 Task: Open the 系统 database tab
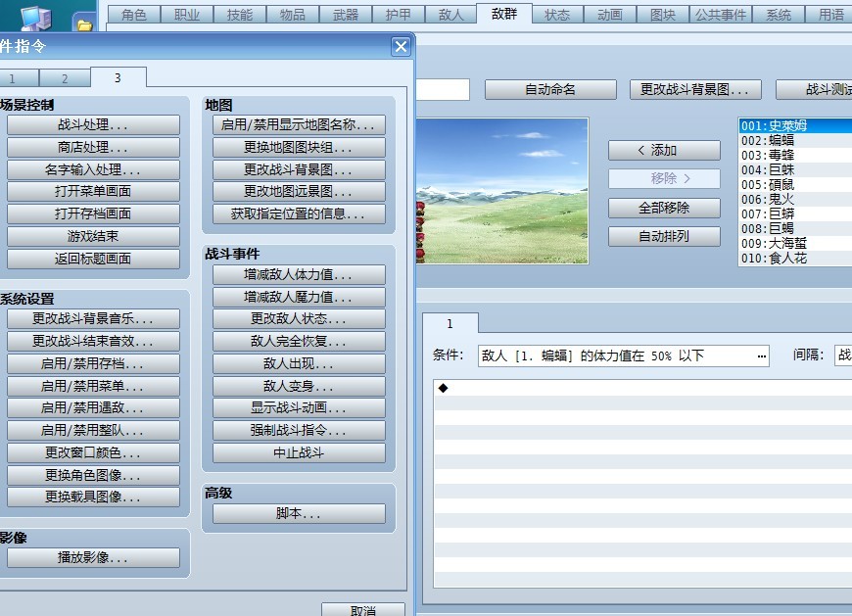pyautogui.click(x=779, y=15)
